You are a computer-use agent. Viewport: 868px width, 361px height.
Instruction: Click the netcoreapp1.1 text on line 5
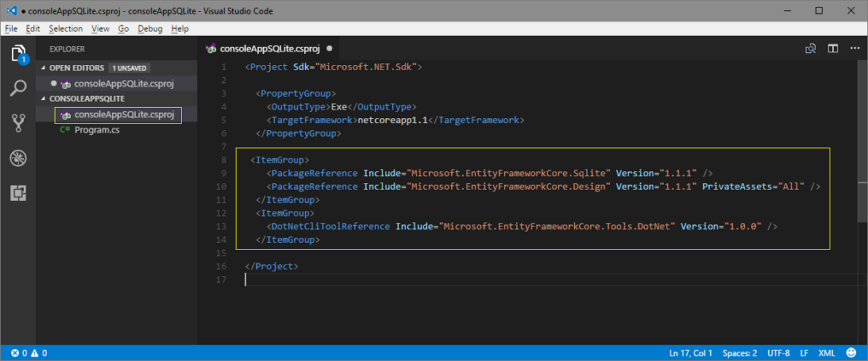391,120
